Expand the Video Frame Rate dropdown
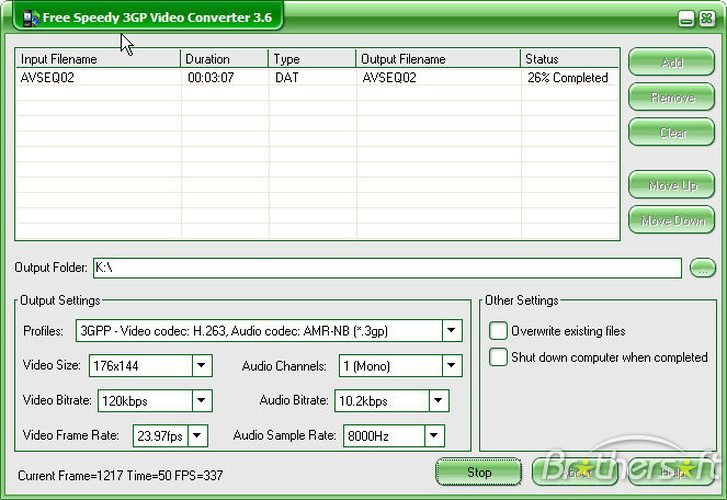727x500 pixels. [197, 436]
